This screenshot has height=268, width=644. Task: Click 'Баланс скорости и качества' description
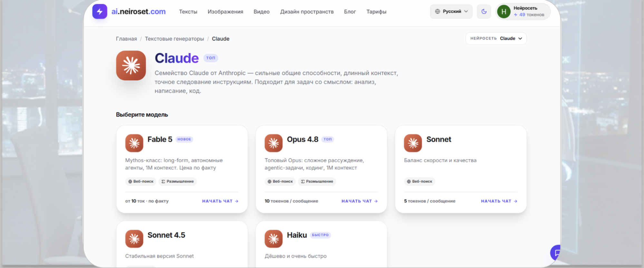pos(440,160)
